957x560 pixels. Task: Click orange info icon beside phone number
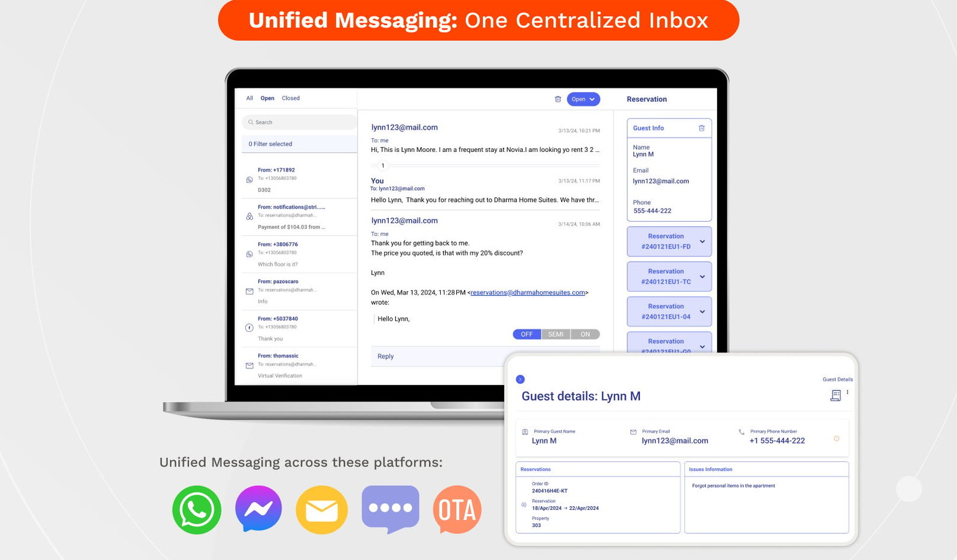[837, 439]
